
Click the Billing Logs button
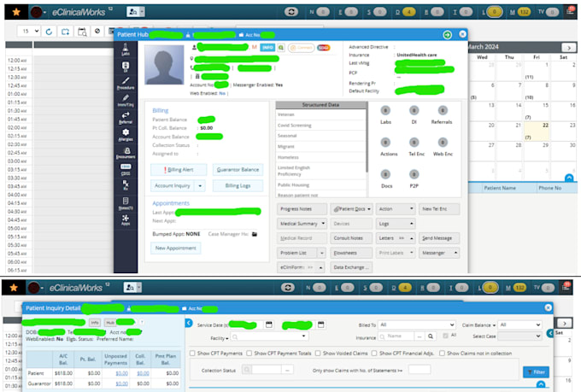pos(238,185)
